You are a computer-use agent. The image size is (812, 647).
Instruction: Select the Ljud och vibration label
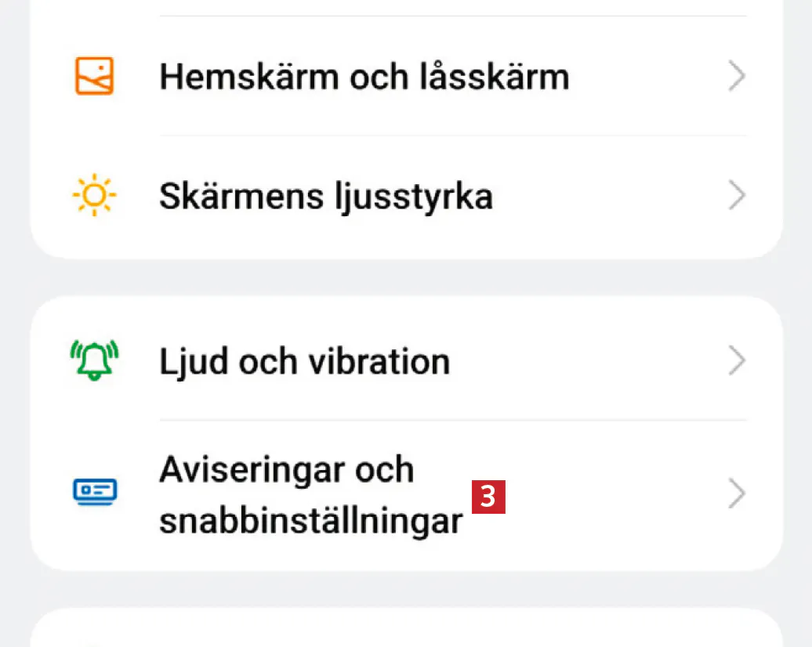[x=304, y=361]
